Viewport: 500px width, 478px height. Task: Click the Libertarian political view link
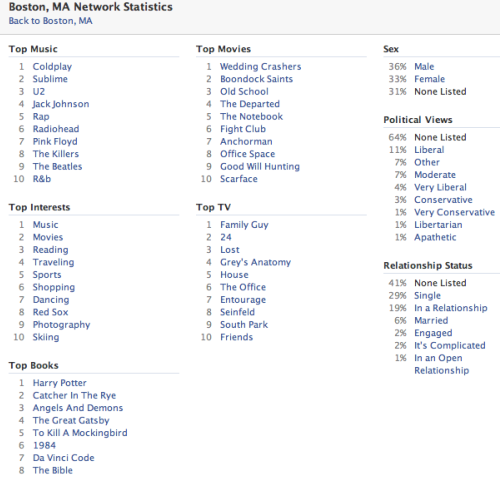438,225
